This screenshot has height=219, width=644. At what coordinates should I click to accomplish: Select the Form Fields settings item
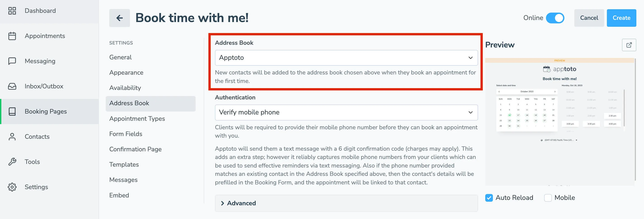coord(125,134)
